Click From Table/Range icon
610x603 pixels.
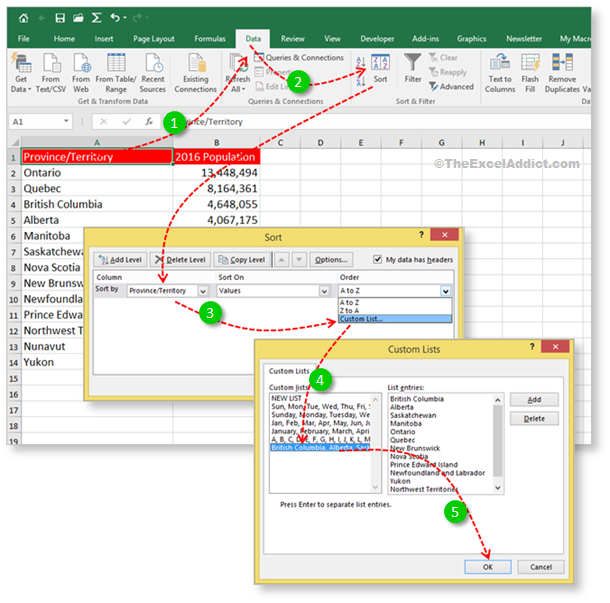tap(116, 74)
